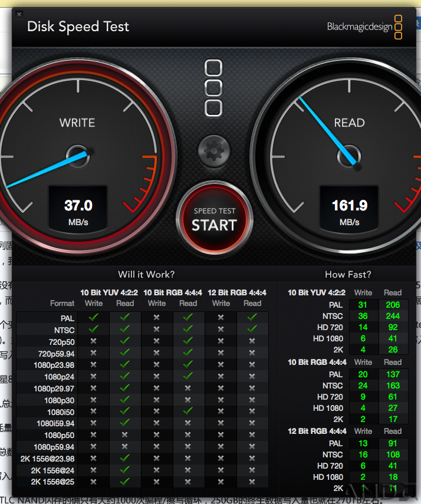The image size is (421, 504).
Task: Click 720p50 10 Bit YUV Write cross
Action: point(94,341)
